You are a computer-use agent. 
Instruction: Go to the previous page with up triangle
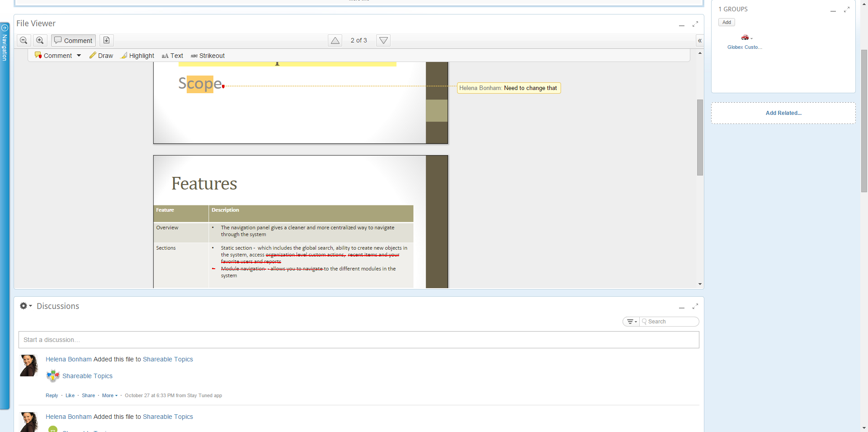[335, 40]
